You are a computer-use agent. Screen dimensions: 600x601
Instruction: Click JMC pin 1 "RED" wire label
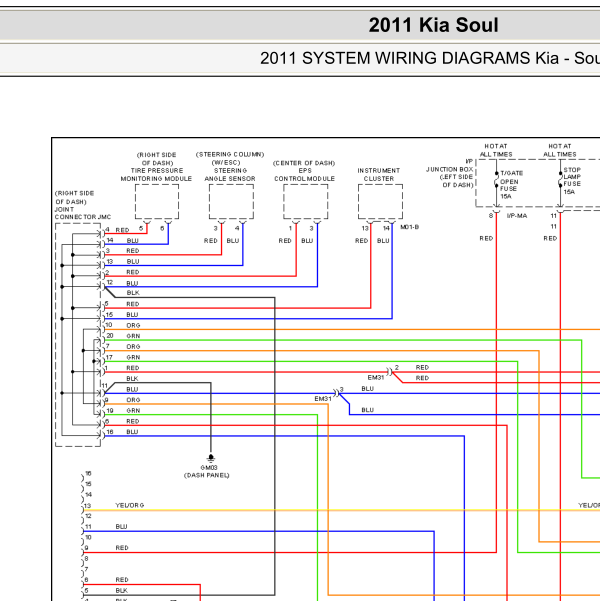coord(133,368)
